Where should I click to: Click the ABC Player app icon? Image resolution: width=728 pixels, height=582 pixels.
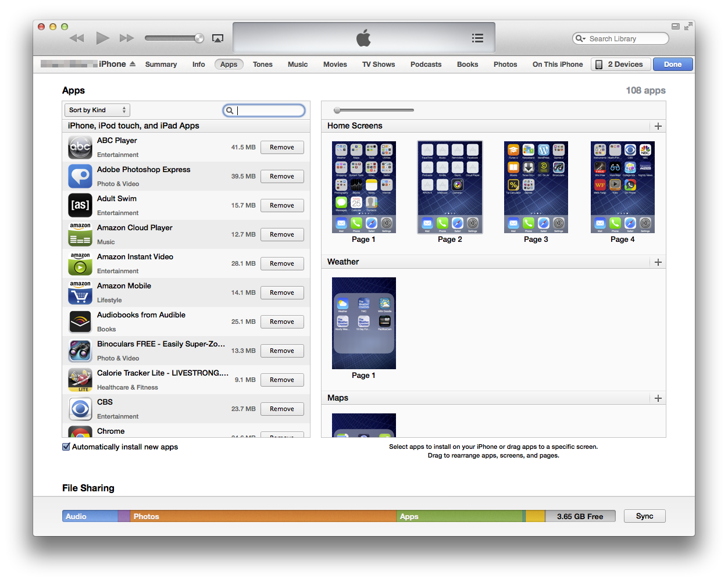pos(80,147)
